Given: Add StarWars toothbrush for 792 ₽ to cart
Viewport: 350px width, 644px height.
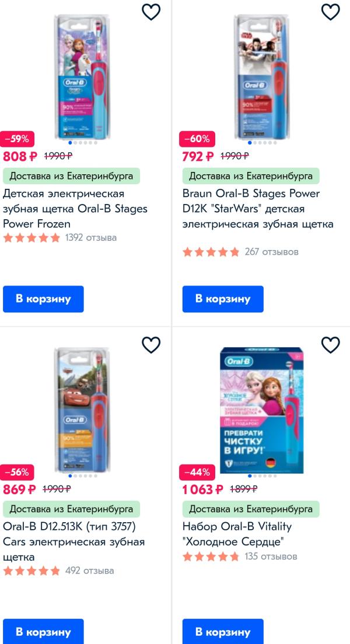Looking at the screenshot, I should (x=223, y=299).
